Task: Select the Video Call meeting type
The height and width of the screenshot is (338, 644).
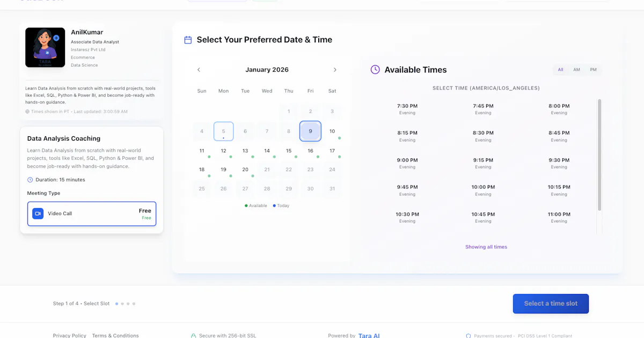Action: 92,214
